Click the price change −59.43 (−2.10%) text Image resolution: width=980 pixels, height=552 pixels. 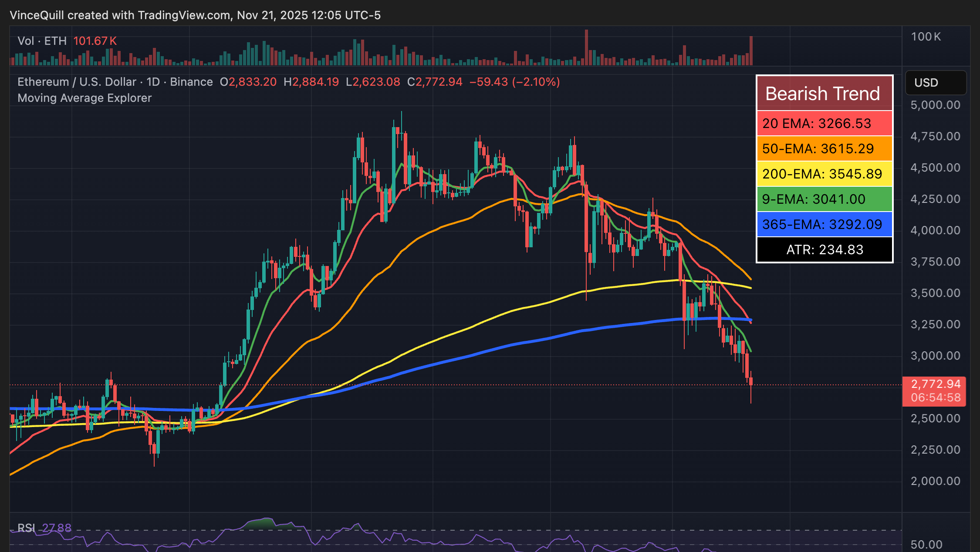pos(514,82)
